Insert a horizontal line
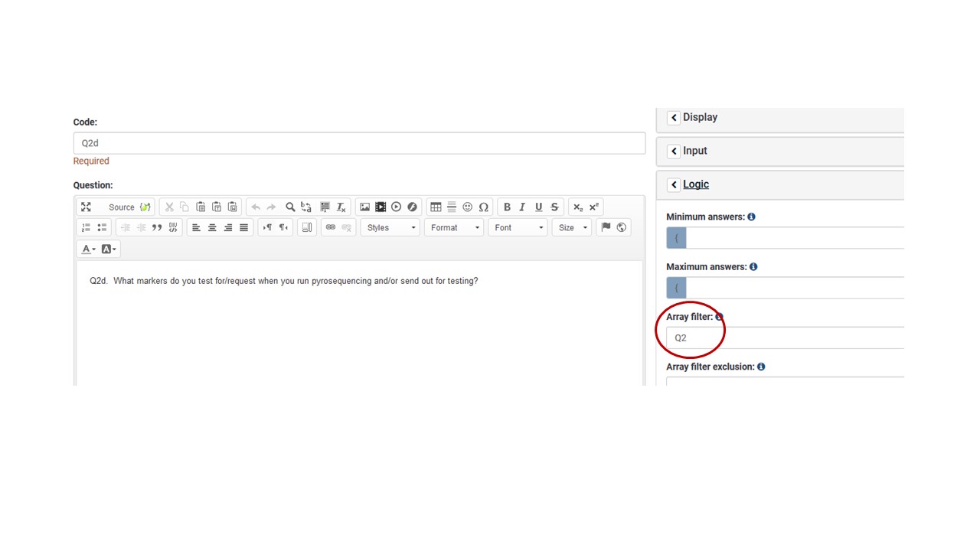This screenshot has width=980, height=551. point(452,207)
